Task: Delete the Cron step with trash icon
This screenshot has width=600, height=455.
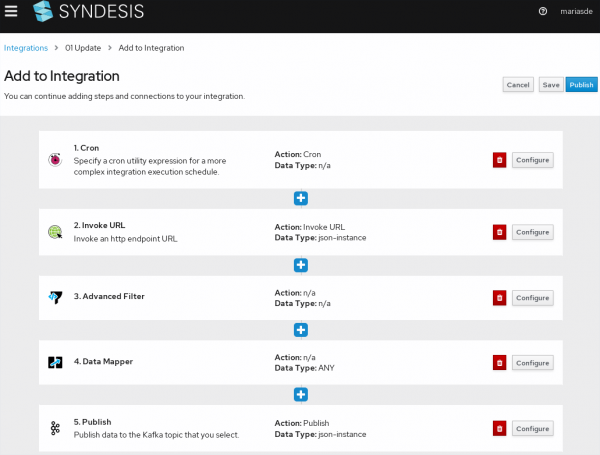Action: pos(499,160)
